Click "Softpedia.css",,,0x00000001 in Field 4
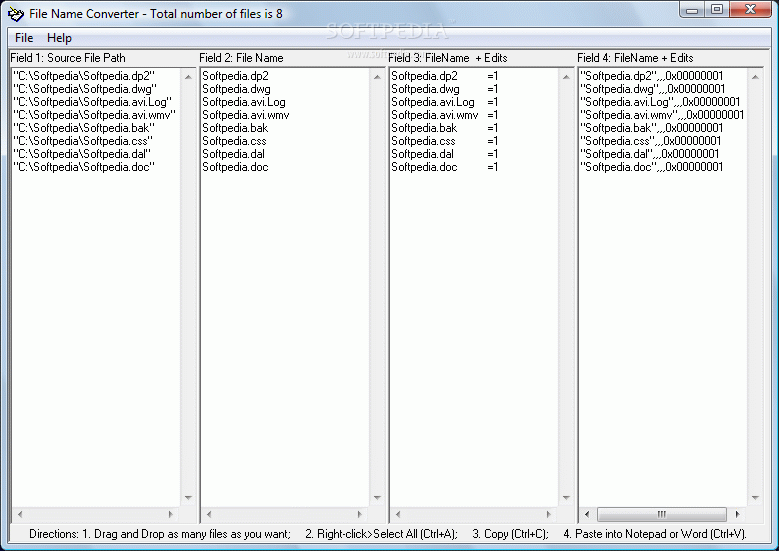Viewport: 779px width, 551px height. click(651, 141)
